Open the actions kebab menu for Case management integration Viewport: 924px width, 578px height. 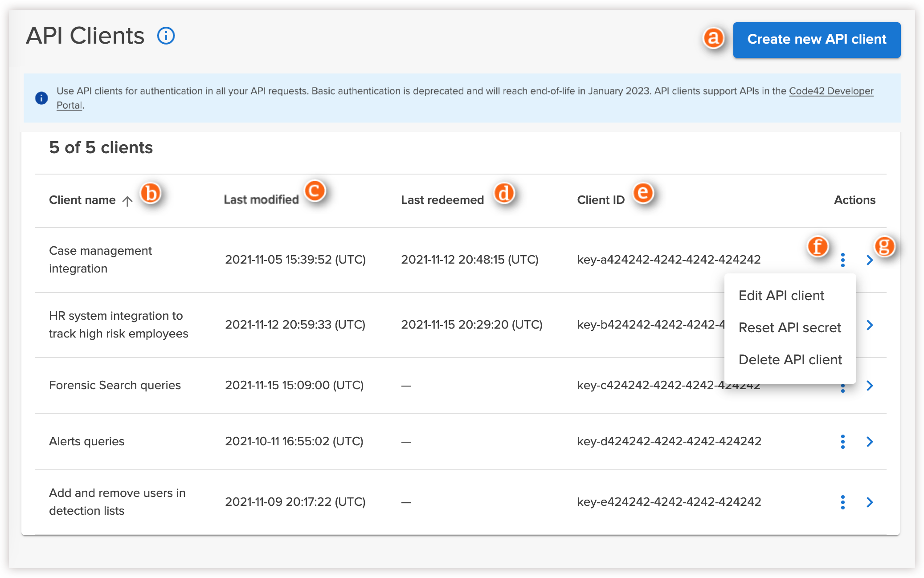(x=843, y=260)
